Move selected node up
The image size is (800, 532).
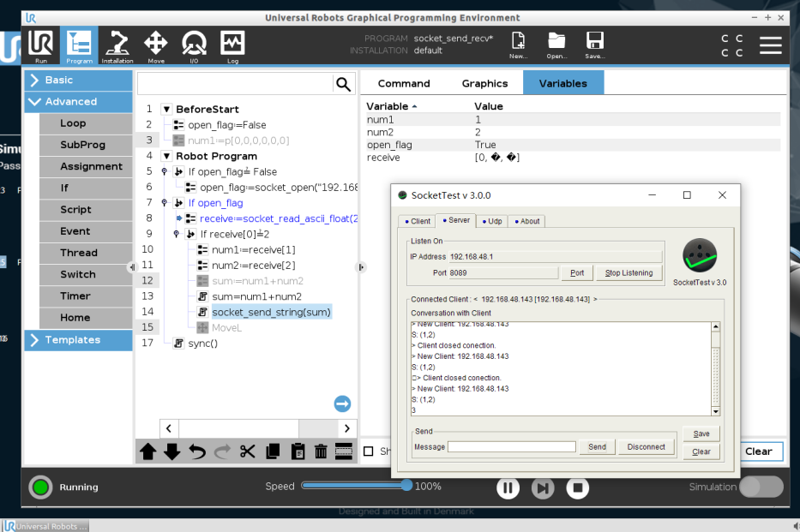pos(148,451)
